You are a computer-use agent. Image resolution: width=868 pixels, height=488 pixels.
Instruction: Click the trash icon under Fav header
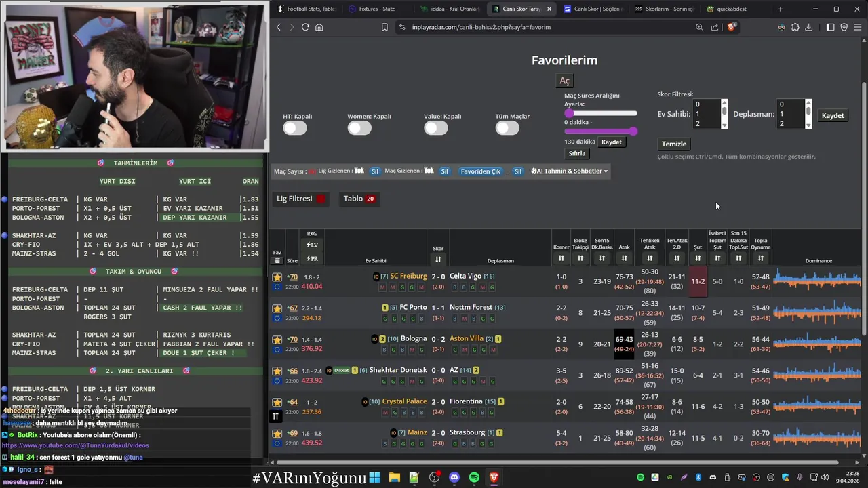tap(277, 260)
